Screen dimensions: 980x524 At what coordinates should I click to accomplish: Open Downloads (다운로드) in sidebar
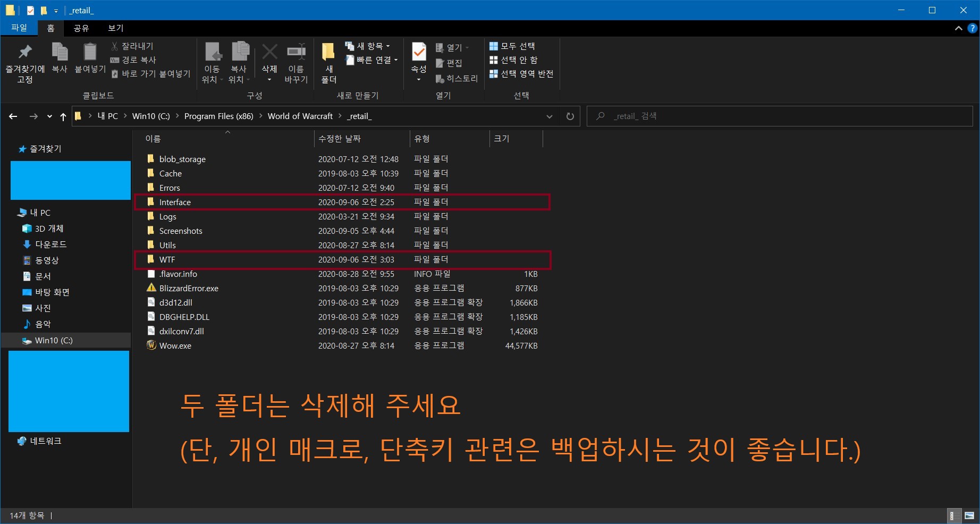point(45,244)
